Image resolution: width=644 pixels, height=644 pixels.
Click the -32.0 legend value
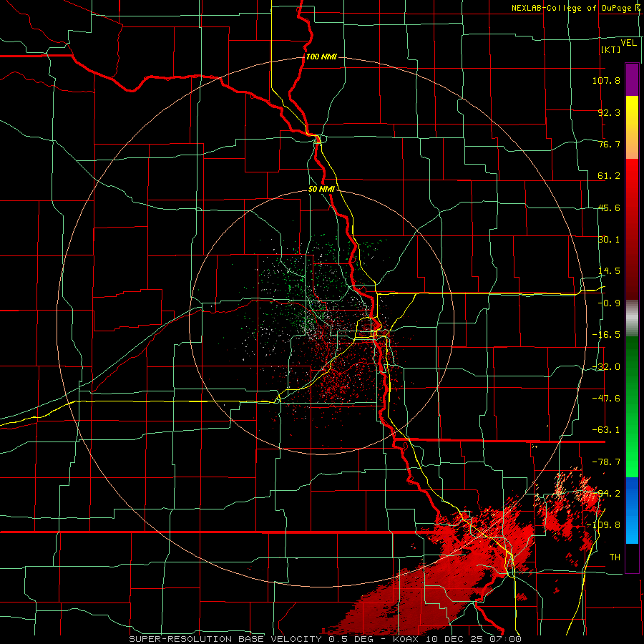(x=606, y=367)
